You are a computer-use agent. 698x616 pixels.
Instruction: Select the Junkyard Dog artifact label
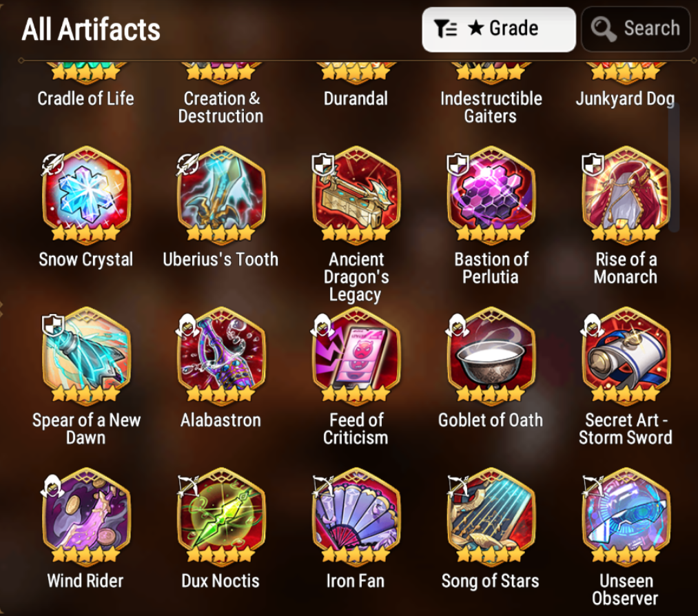(x=626, y=99)
